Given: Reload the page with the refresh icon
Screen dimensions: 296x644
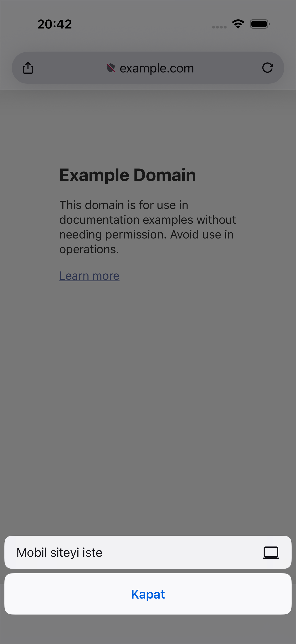Looking at the screenshot, I should (268, 68).
